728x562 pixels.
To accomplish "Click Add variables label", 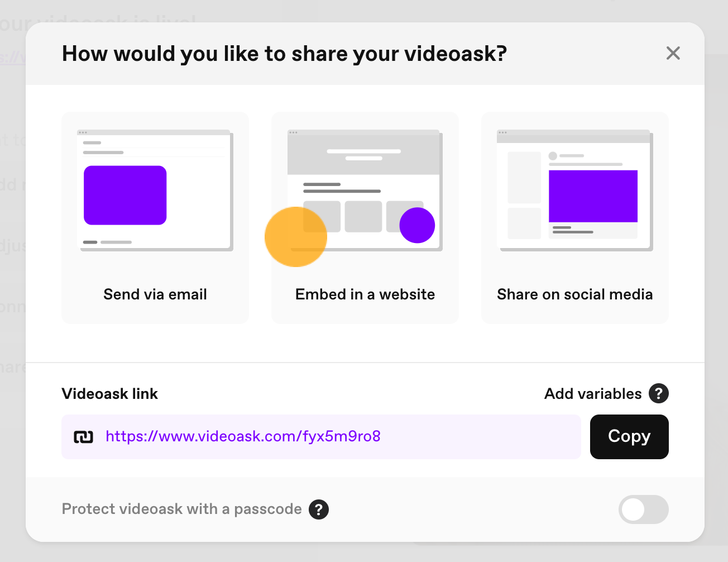I will (x=593, y=394).
